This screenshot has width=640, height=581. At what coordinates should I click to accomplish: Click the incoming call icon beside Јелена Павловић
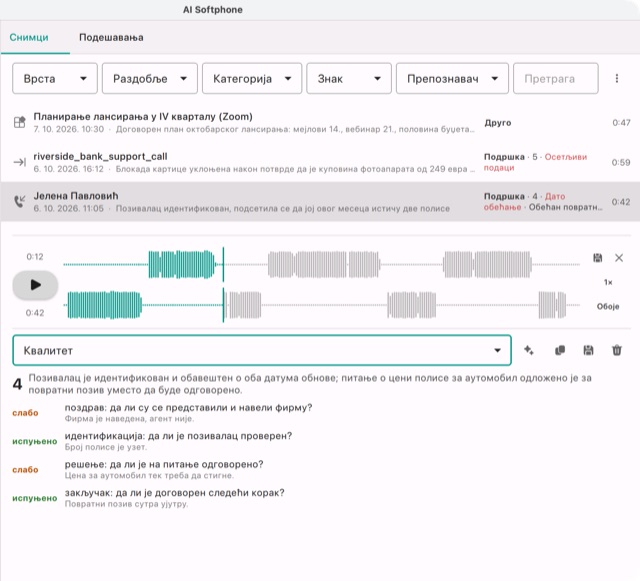click(20, 201)
